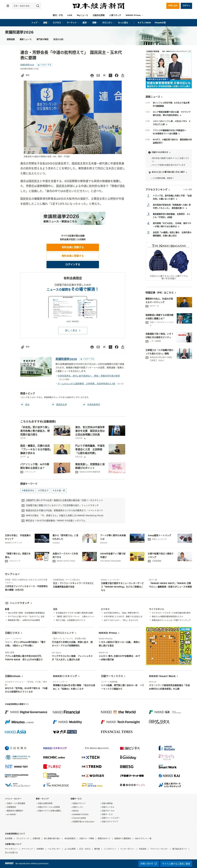Open the 各党の公約 tab

pos(58,39)
